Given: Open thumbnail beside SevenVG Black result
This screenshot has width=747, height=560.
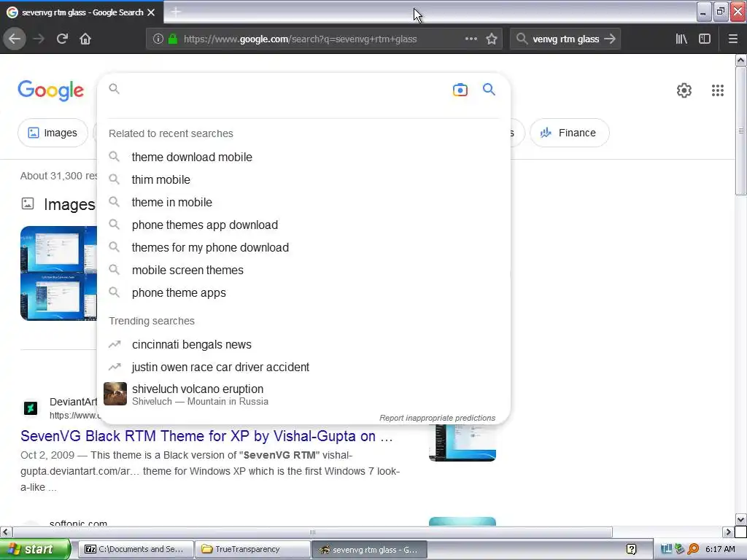Looking at the screenshot, I should point(462,443).
